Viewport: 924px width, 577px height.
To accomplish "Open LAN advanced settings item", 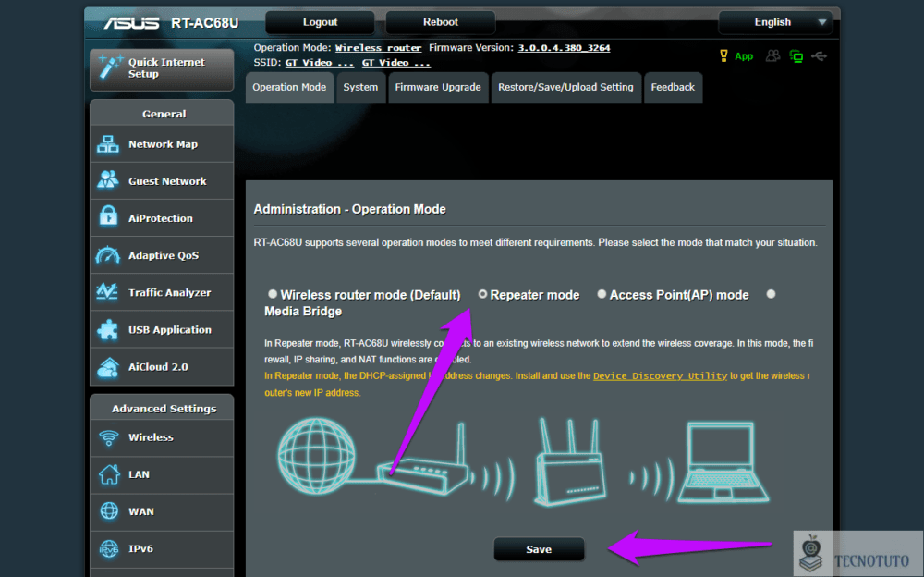I will 162,474.
